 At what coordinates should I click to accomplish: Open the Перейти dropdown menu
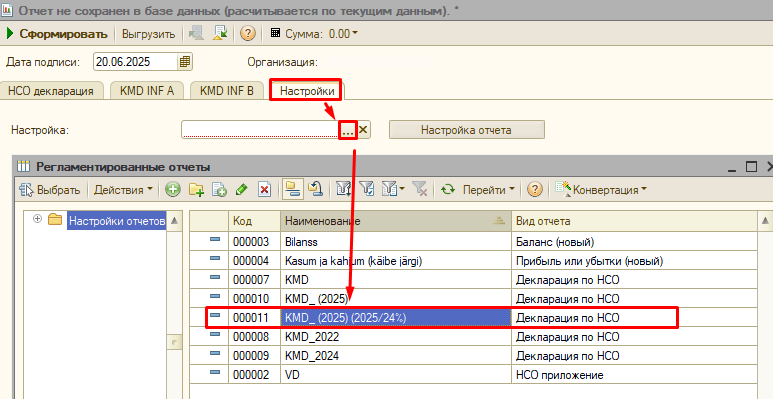click(x=489, y=190)
